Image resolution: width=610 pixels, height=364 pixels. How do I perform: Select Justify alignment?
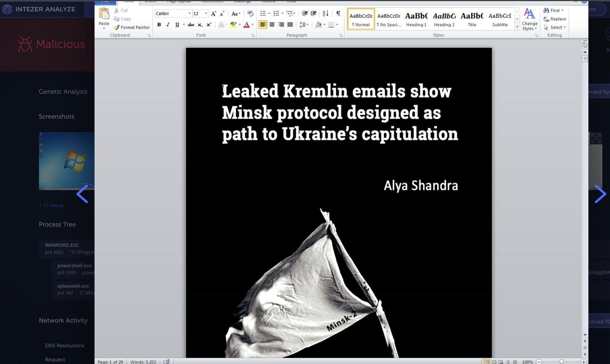click(290, 25)
